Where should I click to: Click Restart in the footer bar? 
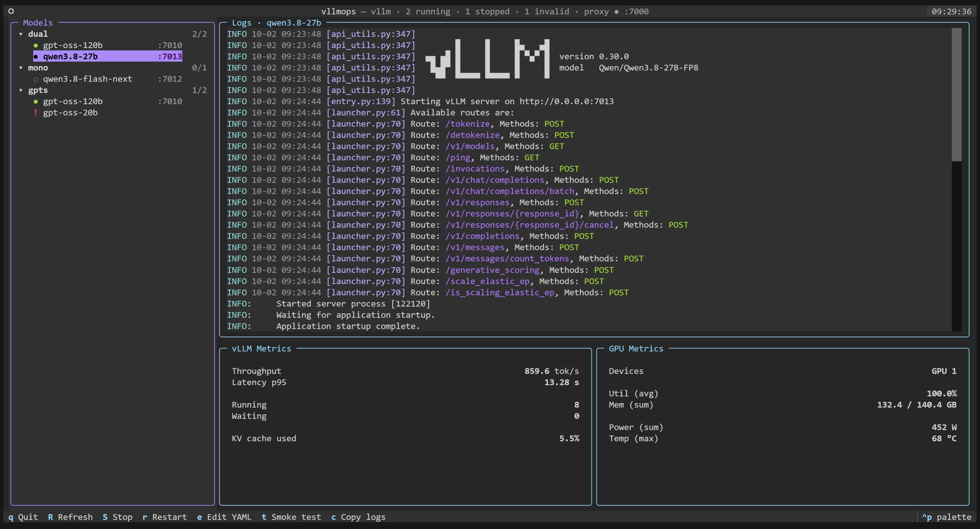click(x=165, y=517)
